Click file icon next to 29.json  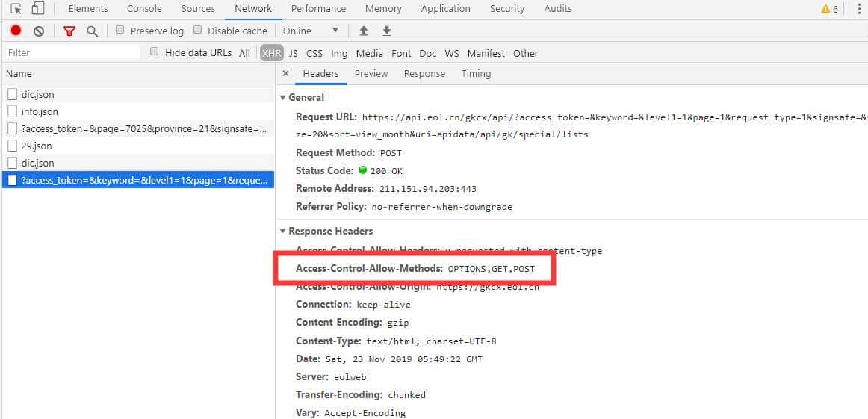pyautogui.click(x=12, y=146)
